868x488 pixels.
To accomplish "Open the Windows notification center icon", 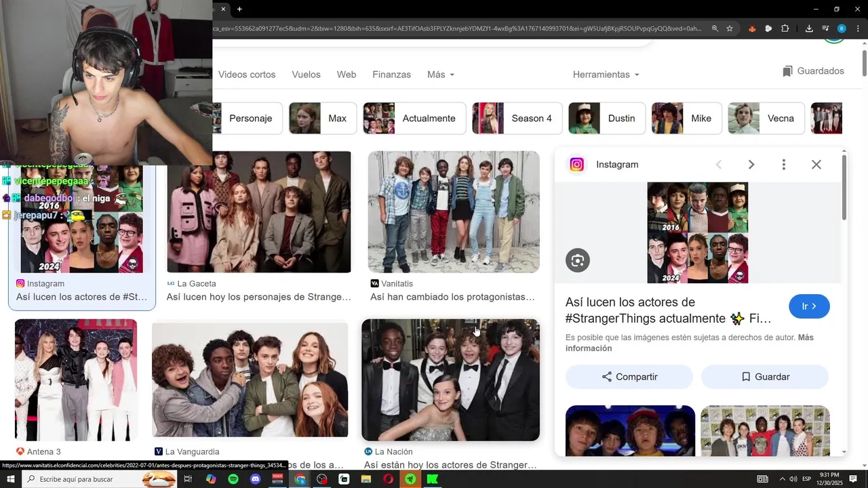I will click(x=853, y=479).
